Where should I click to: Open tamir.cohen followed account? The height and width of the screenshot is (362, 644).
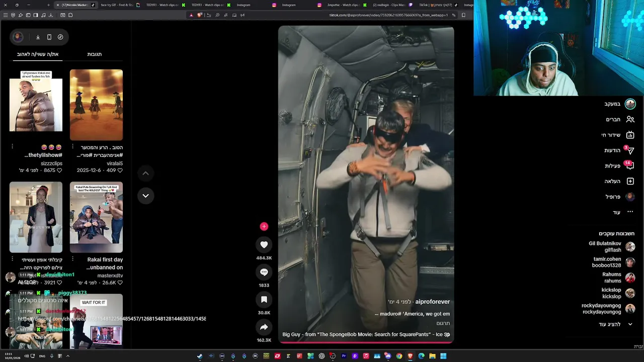pos(613,262)
